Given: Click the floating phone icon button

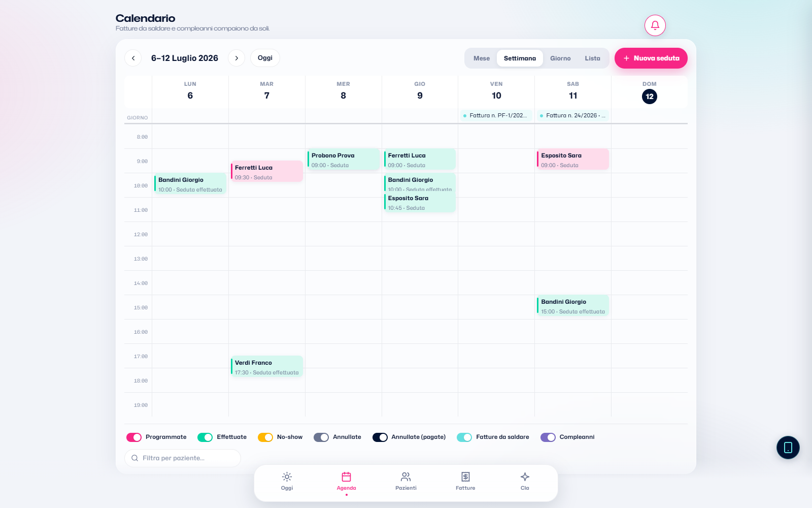Looking at the screenshot, I should point(788,448).
